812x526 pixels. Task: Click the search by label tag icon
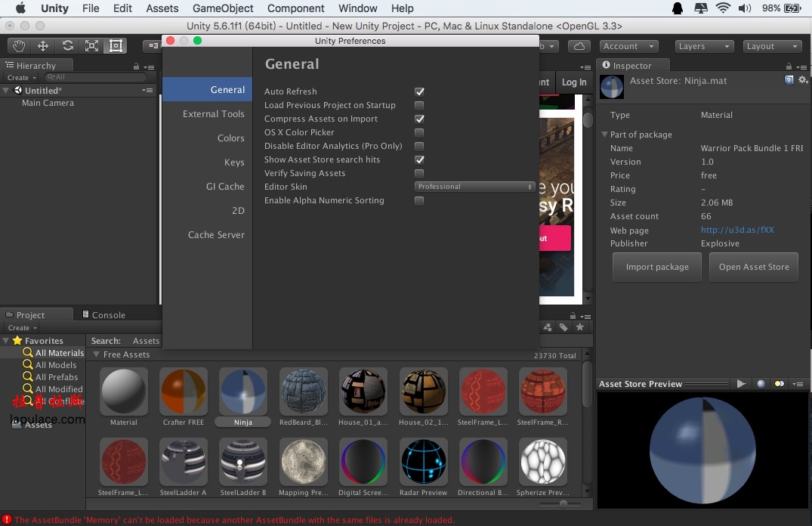point(563,327)
